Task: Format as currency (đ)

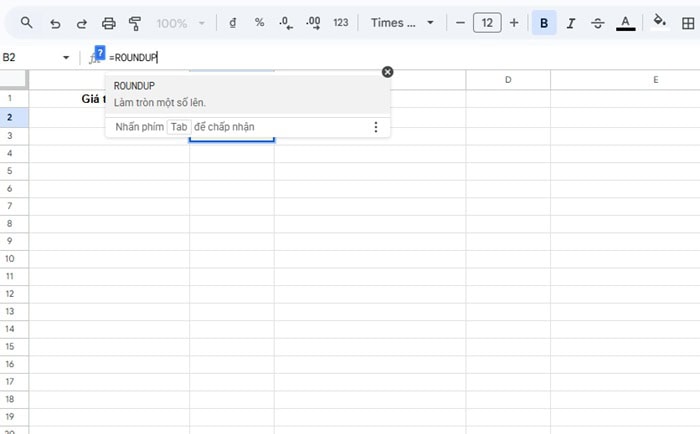Action: coord(233,23)
